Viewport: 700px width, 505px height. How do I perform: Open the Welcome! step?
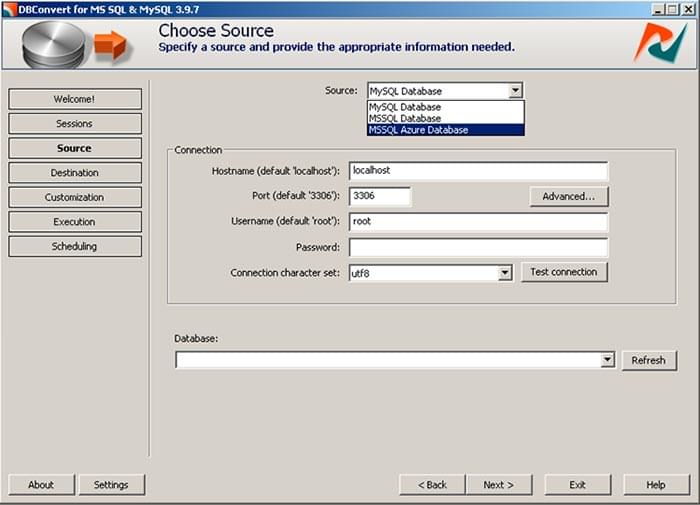tap(75, 99)
